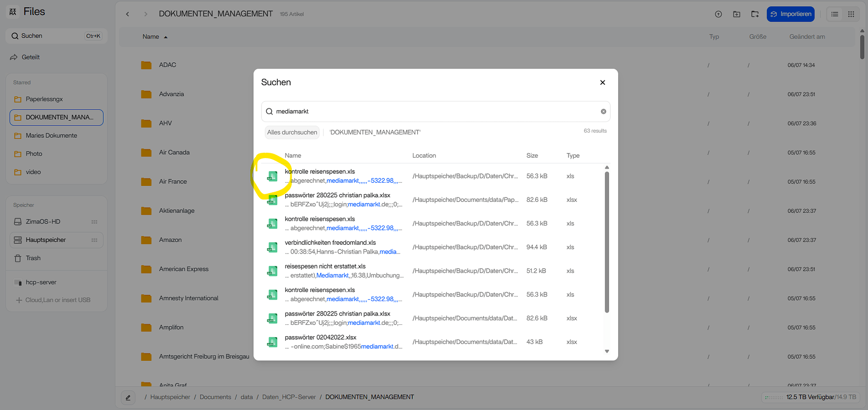868x410 pixels.
Task: Clear the mediamarkt search text
Action: 603,111
